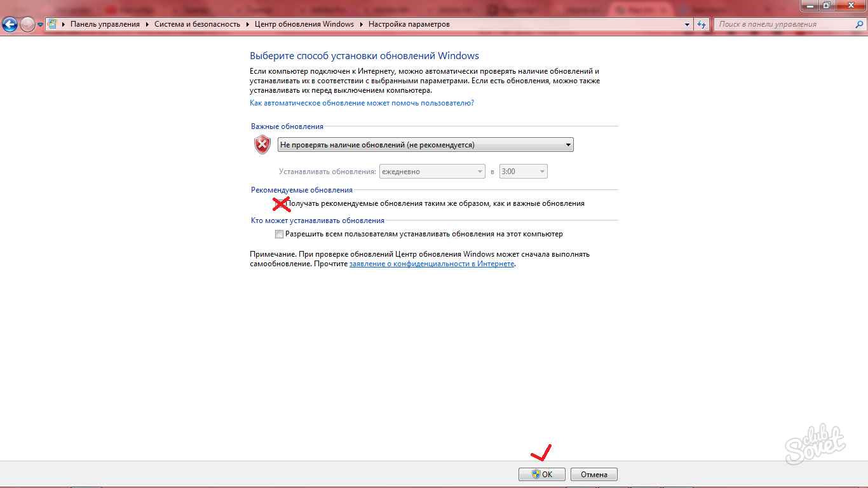The image size is (868, 488).
Task: Click the 'Отмена' button
Action: 593,474
